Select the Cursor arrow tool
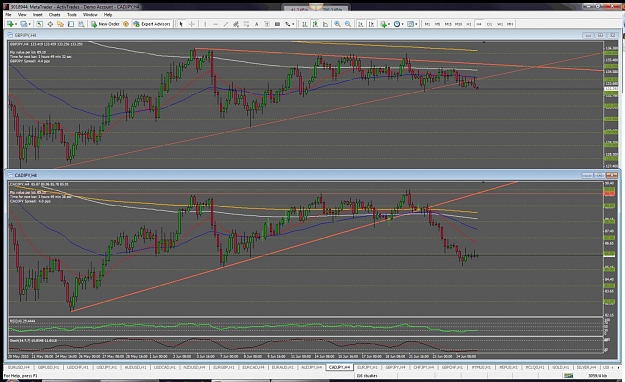625x382 pixels. pos(181,24)
